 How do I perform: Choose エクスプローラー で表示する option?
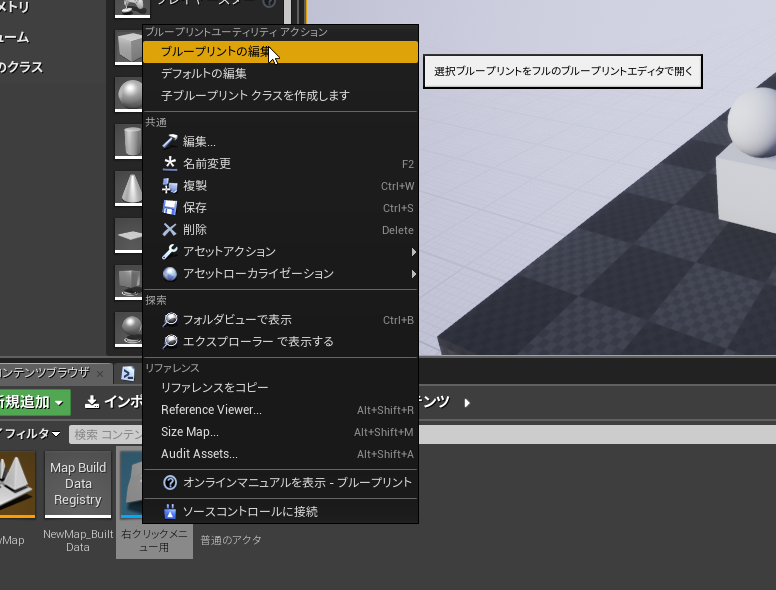point(280,342)
